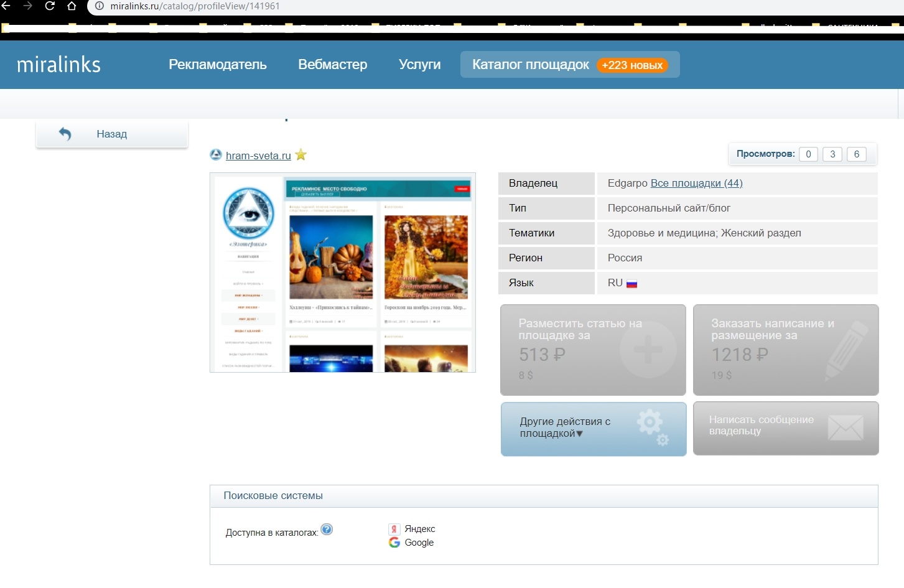Click the miralinks.ru address bar URL

pyautogui.click(x=195, y=6)
